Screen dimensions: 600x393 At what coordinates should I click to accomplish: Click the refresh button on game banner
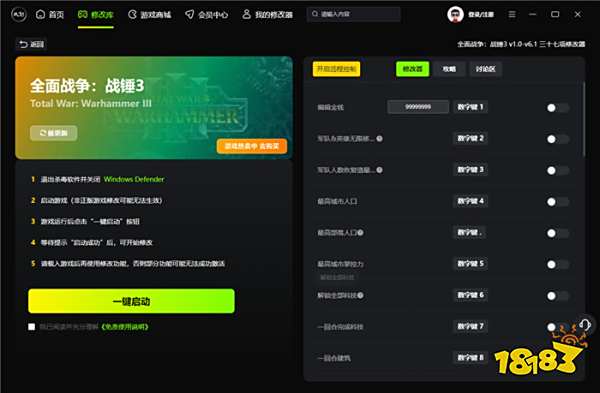54,133
